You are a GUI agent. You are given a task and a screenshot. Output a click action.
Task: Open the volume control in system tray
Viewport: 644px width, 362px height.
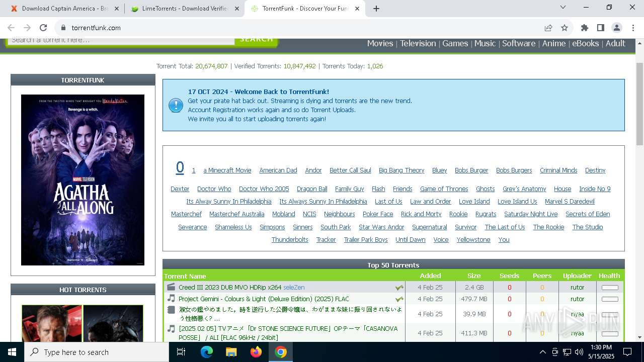coord(579,352)
